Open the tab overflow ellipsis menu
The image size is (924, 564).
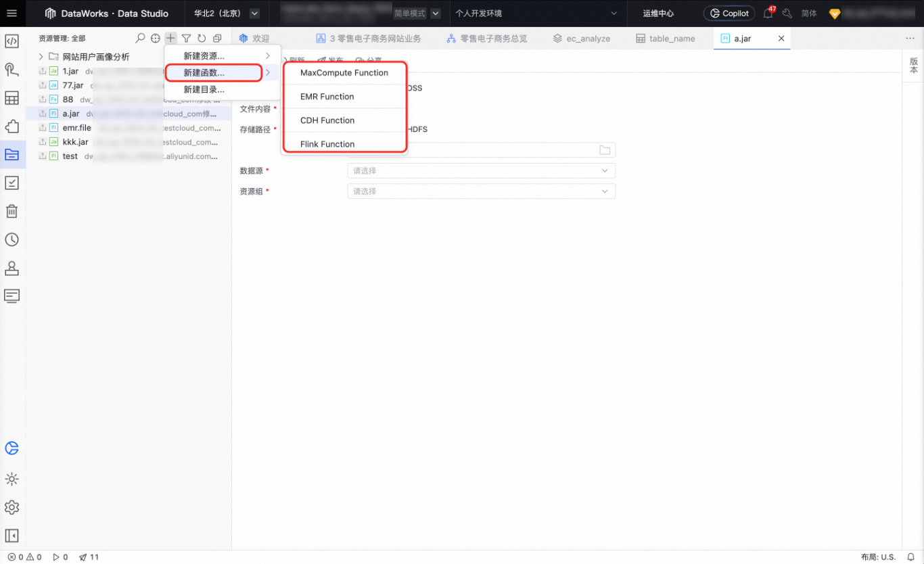[910, 39]
